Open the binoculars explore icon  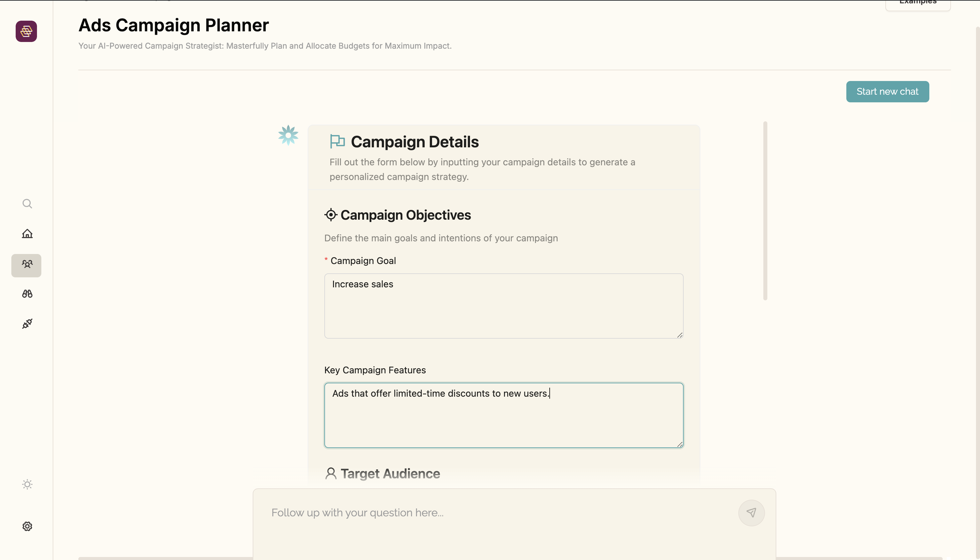pos(27,294)
